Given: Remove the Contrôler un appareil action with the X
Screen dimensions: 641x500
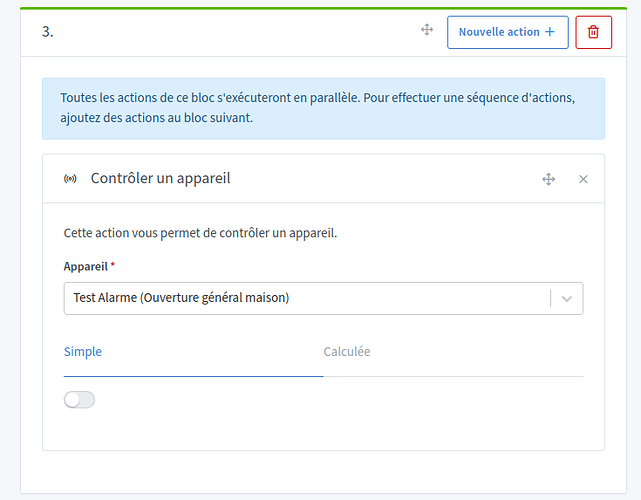Looking at the screenshot, I should (584, 179).
